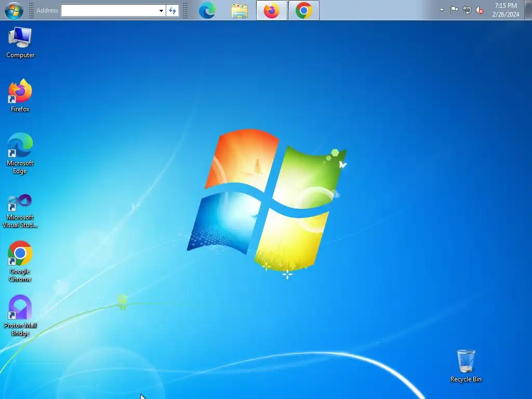Click the Address toolbar input field
This screenshot has width=532, height=399.
click(109, 10)
